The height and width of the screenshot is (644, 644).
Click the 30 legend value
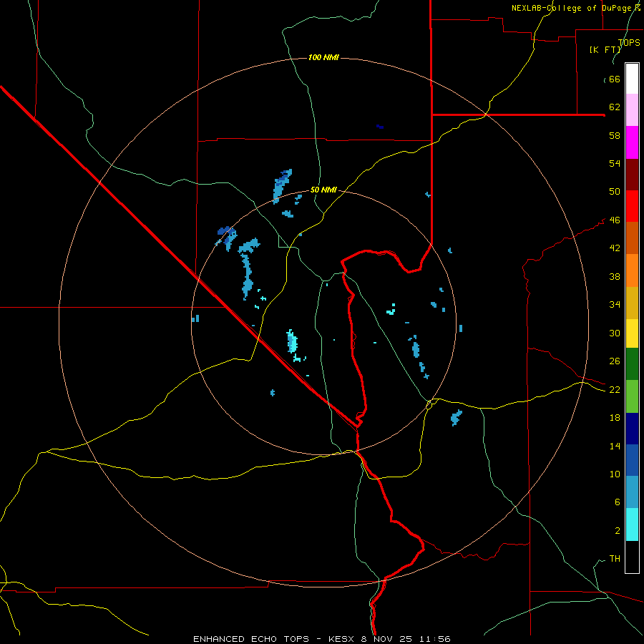coord(615,333)
